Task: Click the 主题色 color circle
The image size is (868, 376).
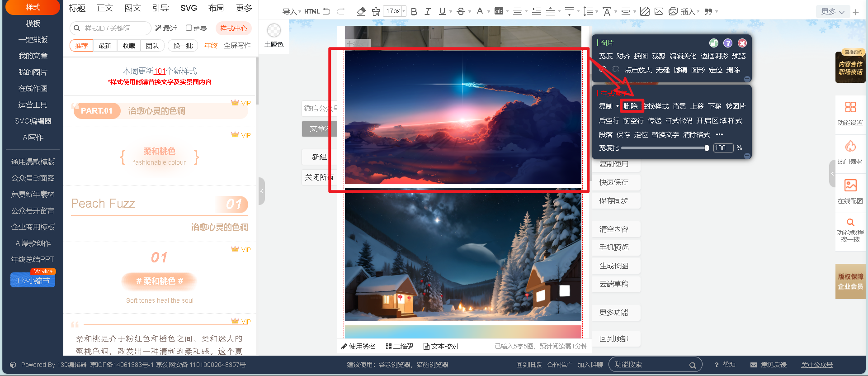Action: 274,30
